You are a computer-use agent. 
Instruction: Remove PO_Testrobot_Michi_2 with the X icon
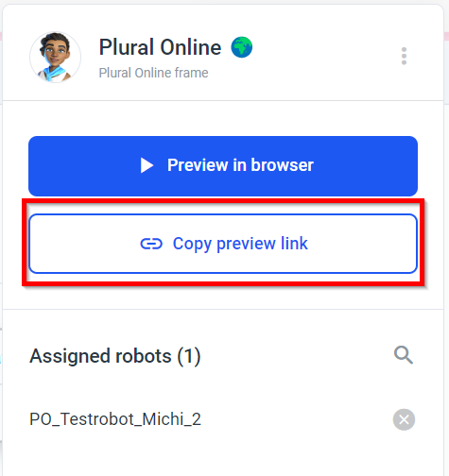(404, 419)
